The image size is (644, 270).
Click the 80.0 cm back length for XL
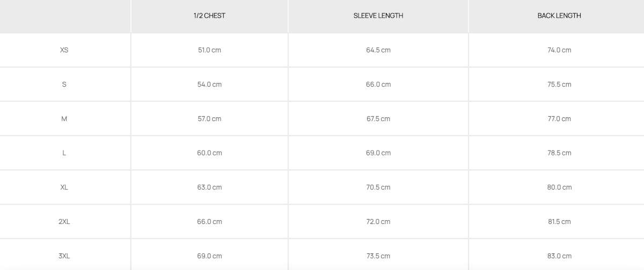pos(559,187)
